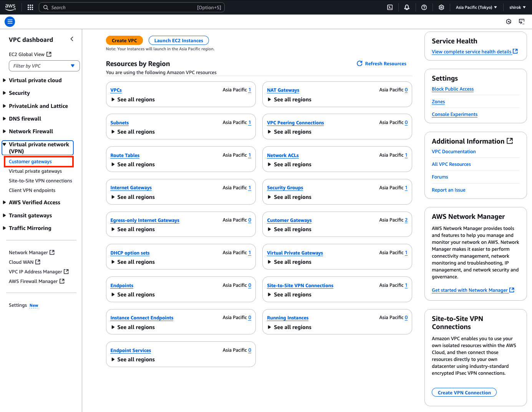
Task: Open the help question mark icon
Action: pyautogui.click(x=424, y=7)
